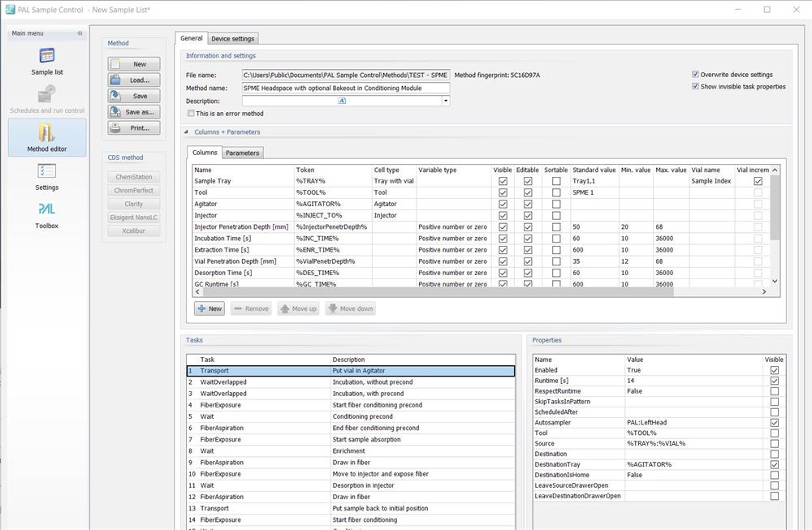Collapse the Columns + Parameters section
Viewport: 812px width, 530px height.
pyautogui.click(x=188, y=131)
